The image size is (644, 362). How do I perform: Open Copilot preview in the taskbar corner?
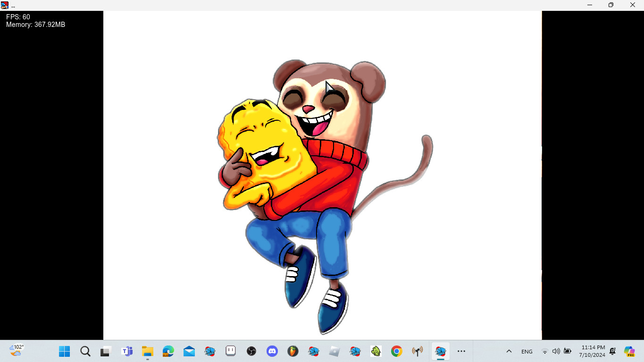point(629,351)
